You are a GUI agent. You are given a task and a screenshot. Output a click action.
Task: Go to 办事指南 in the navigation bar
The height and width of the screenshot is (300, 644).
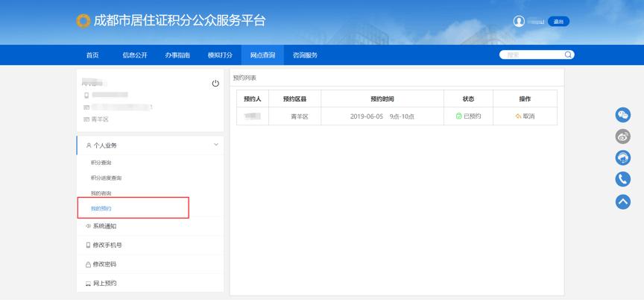tap(177, 55)
